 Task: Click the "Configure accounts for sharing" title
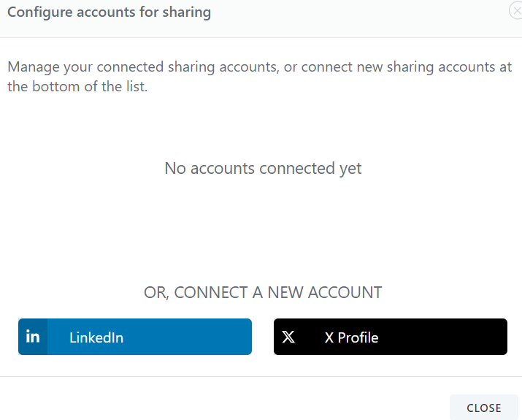110,12
